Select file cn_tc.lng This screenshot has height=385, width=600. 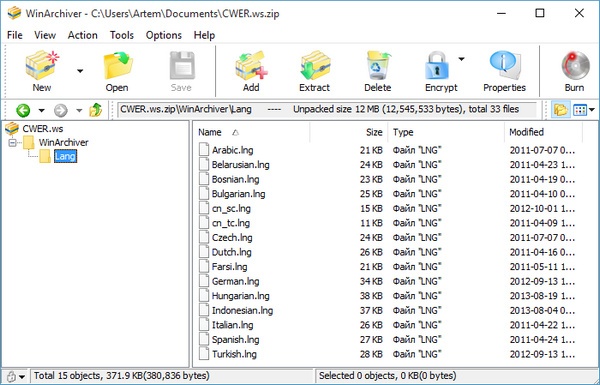pyautogui.click(x=231, y=223)
